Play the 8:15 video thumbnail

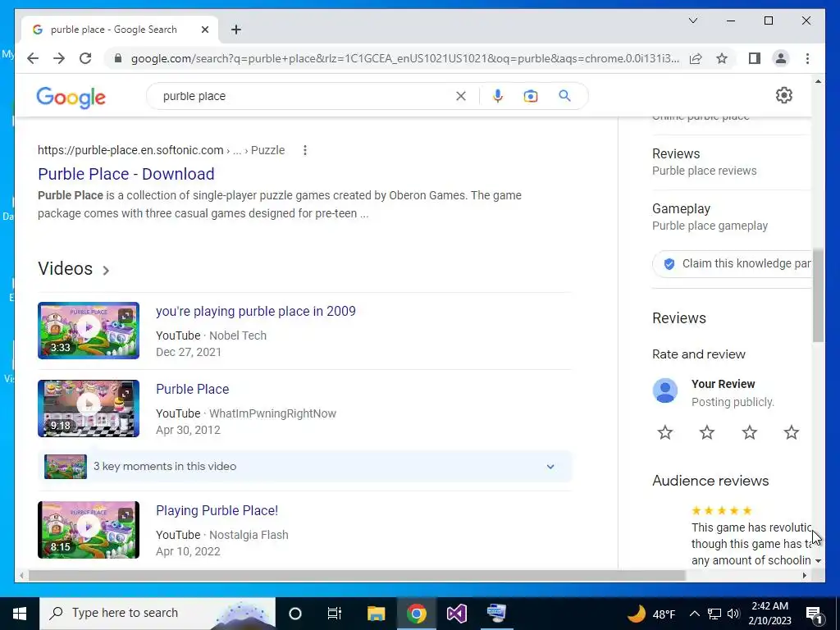click(89, 530)
